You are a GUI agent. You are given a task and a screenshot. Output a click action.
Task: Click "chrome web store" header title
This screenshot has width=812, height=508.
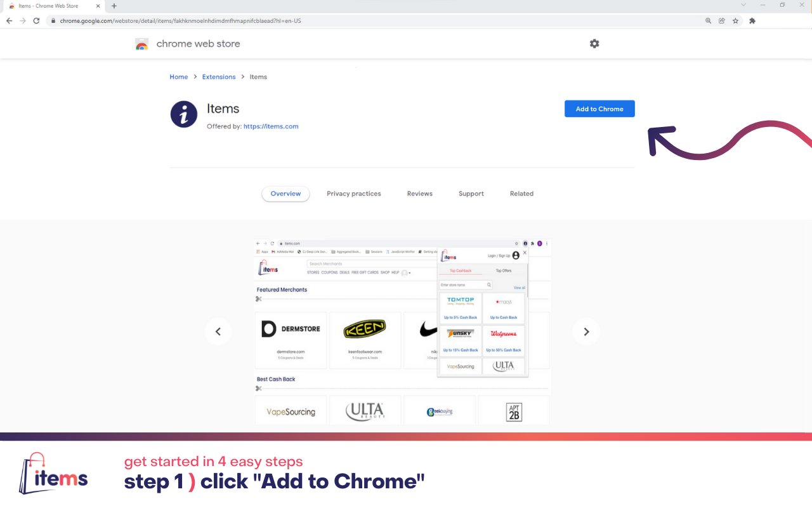(198, 44)
